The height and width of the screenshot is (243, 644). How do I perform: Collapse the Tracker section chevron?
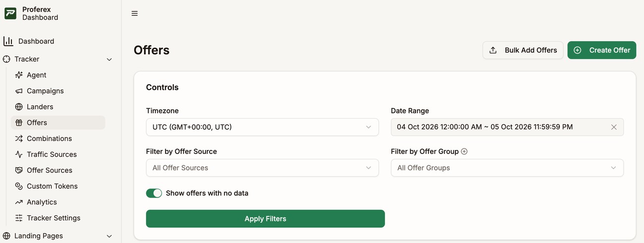pyautogui.click(x=109, y=59)
